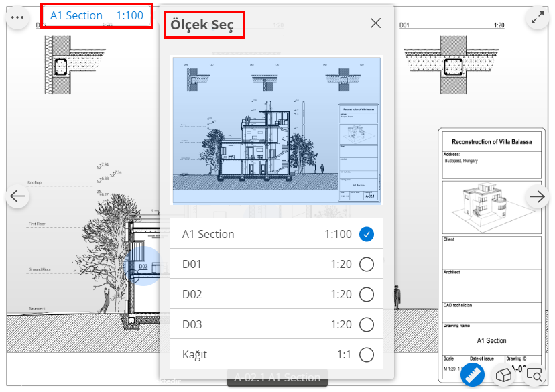Viewport: 555px width, 392px height.
Task: Click the 'Kağıt' row label
Action: click(x=194, y=355)
